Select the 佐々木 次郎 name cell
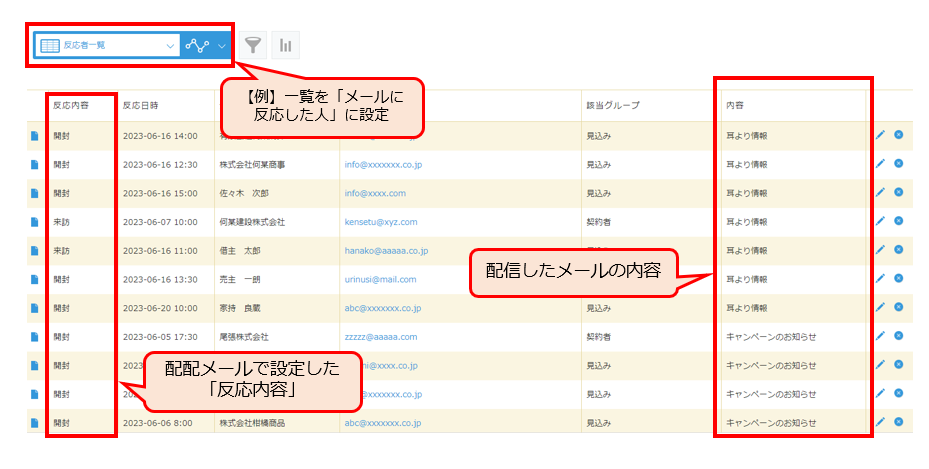The height and width of the screenshot is (469, 929). coord(244,194)
